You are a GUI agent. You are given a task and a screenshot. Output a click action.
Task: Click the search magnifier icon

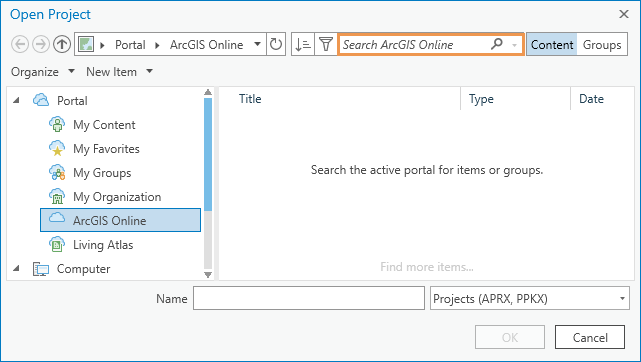pyautogui.click(x=497, y=43)
